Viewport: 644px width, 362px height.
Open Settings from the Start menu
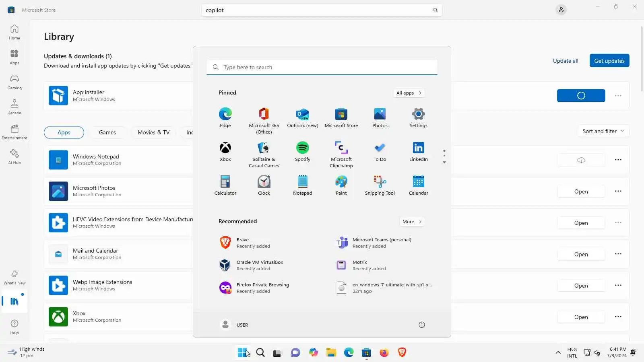click(419, 118)
